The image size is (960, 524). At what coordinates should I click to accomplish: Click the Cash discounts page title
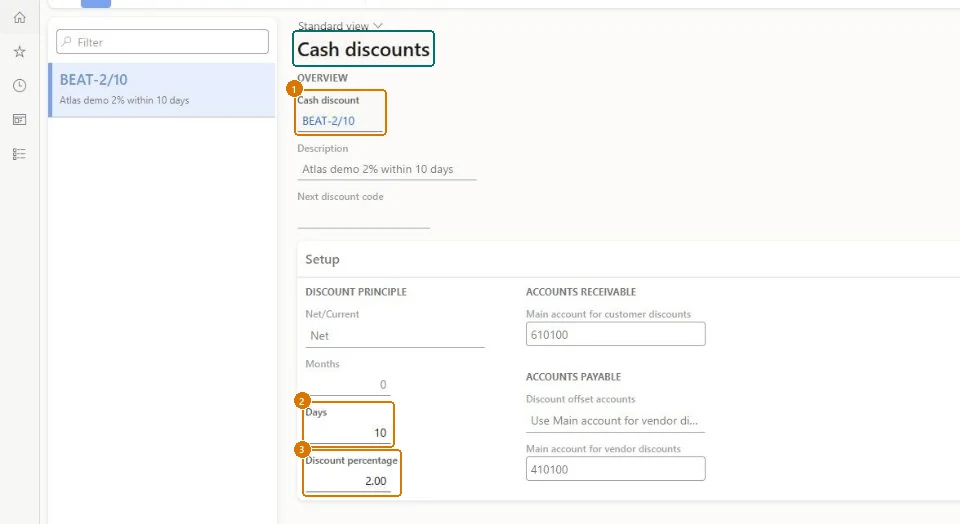tap(364, 49)
